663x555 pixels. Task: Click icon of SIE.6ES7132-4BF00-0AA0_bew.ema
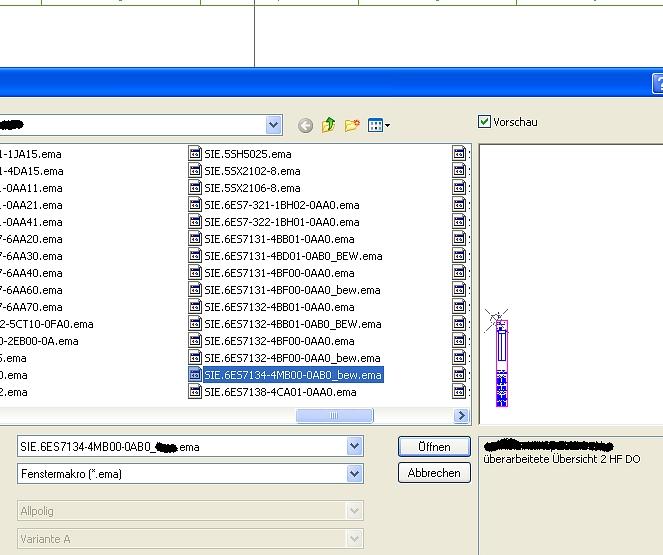pyautogui.click(x=195, y=358)
